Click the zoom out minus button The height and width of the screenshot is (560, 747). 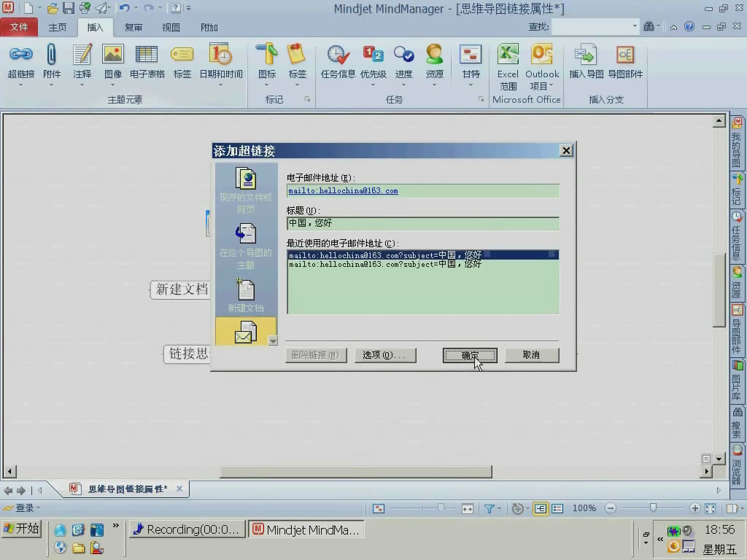(x=611, y=508)
